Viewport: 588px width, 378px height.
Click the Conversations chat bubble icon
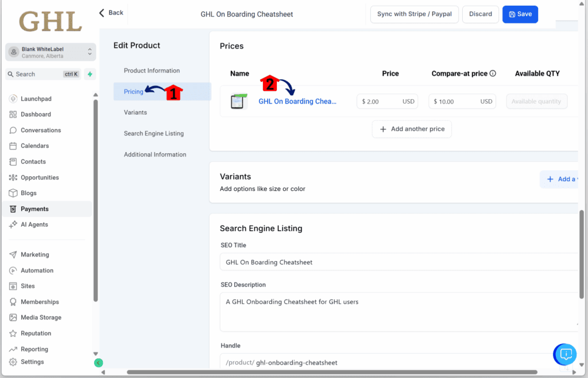point(13,130)
